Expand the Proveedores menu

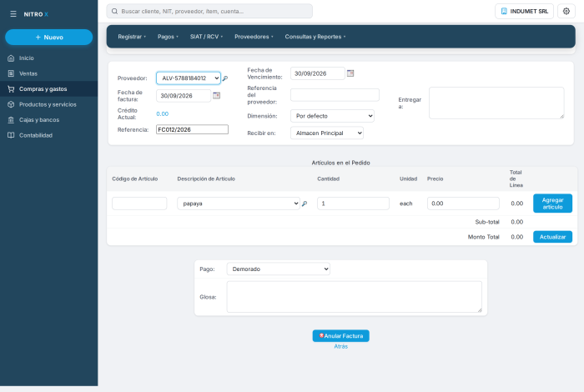click(254, 37)
